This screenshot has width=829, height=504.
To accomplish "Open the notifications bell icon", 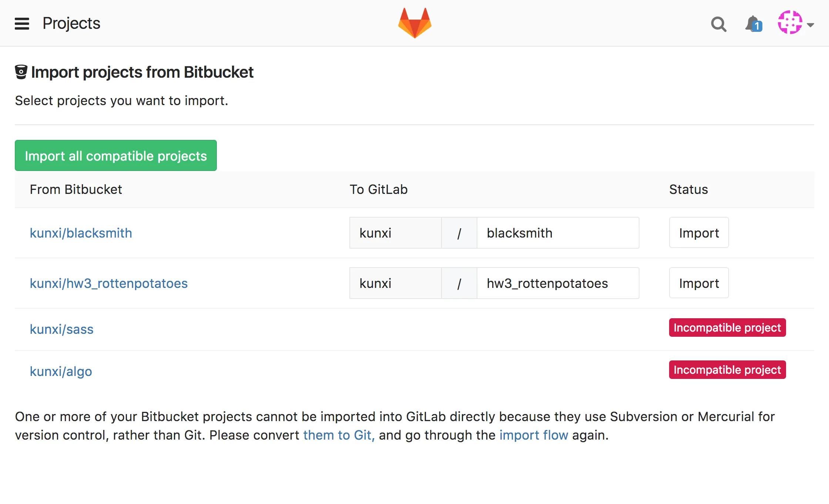I will [753, 24].
